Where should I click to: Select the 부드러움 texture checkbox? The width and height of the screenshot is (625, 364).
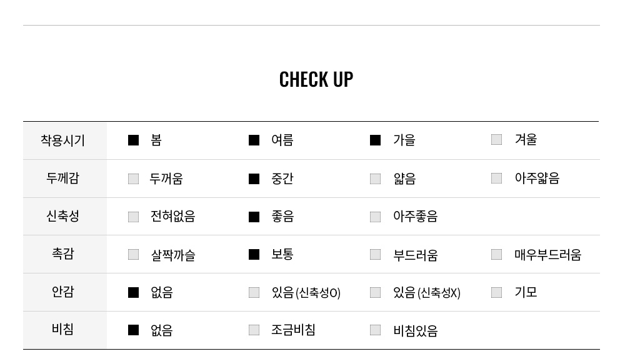tap(375, 255)
